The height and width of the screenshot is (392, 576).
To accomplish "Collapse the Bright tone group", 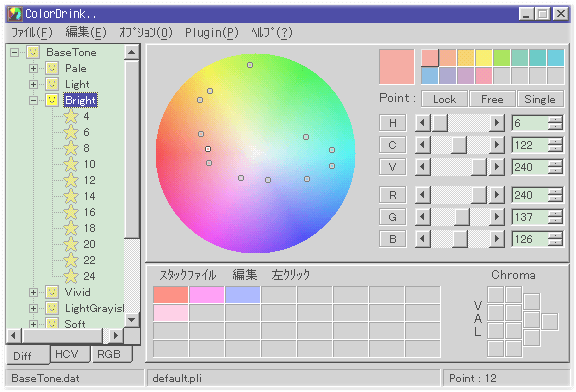I will (x=33, y=100).
